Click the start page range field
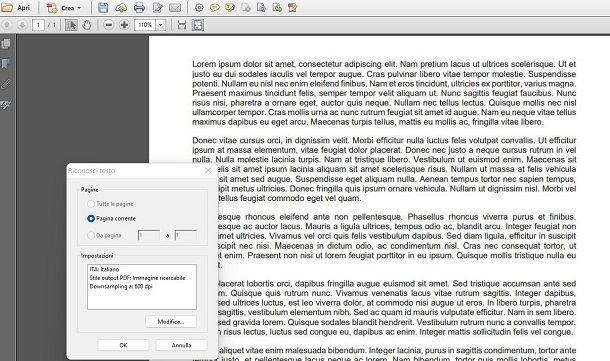 (149, 235)
